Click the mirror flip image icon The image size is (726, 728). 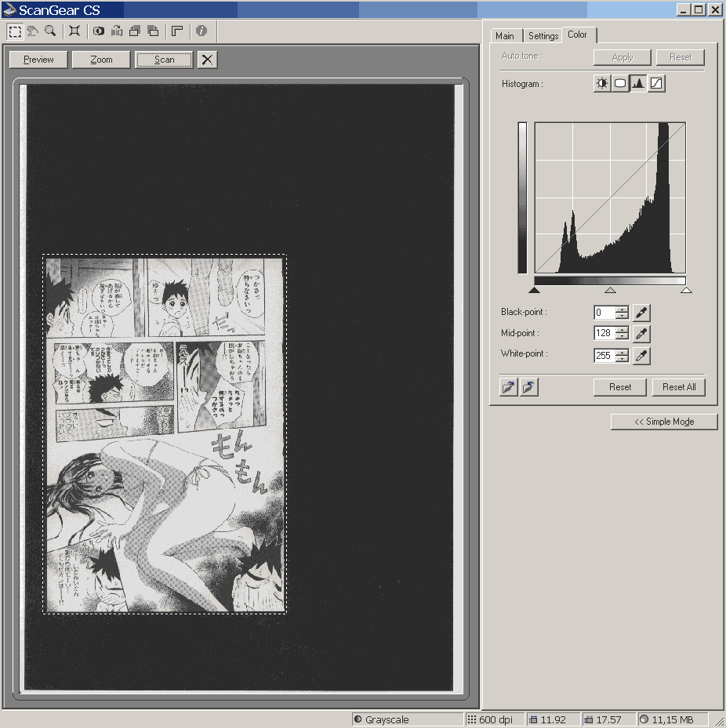[x=117, y=31]
